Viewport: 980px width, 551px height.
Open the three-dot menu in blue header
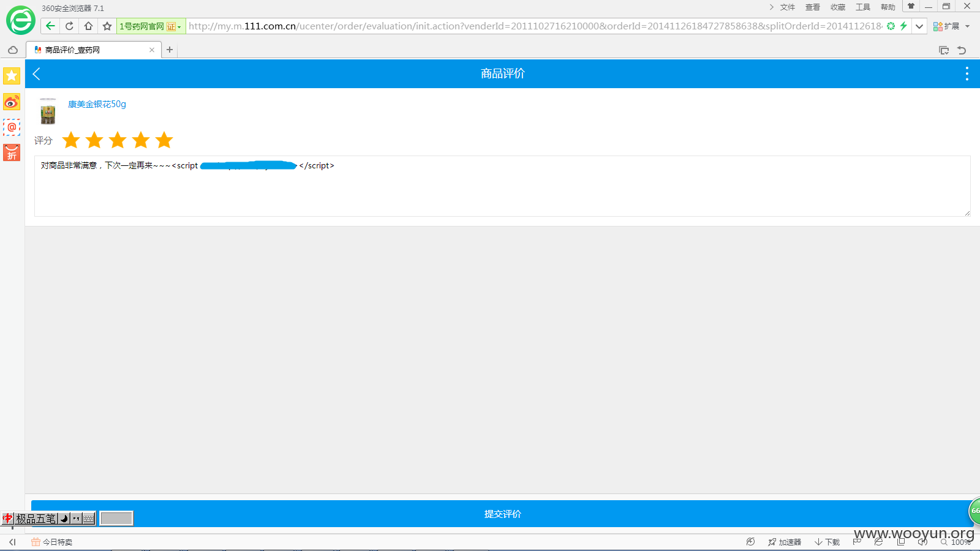967,74
